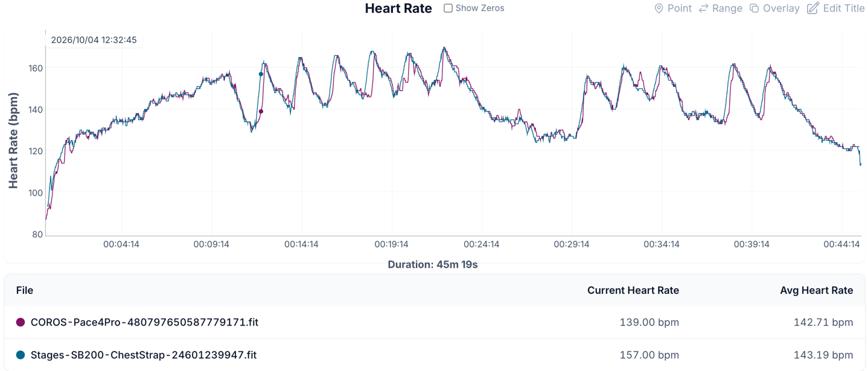
Task: Click the Duration 45m 19s label
Action: 433,265
